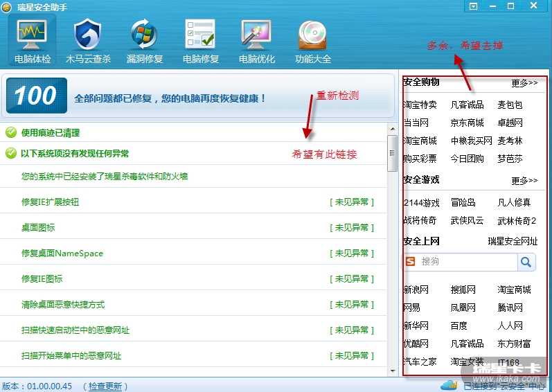The height and width of the screenshot is (392, 552).
Task: Open 漏洞修复 Windows logo icon
Action: point(144,34)
